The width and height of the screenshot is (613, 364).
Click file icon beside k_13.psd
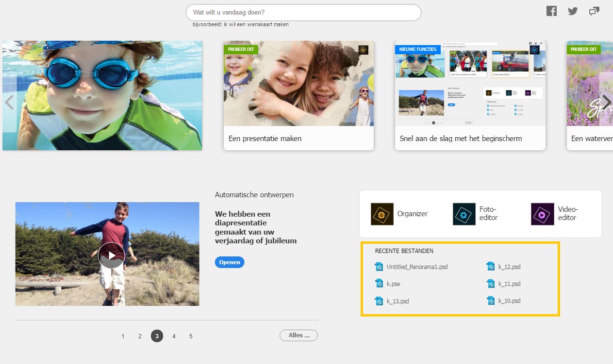pos(379,301)
